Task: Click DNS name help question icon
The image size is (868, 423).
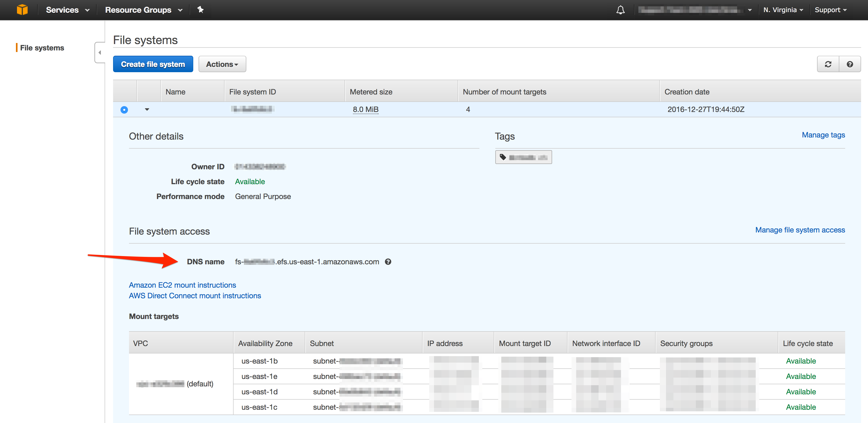Action: coord(388,262)
